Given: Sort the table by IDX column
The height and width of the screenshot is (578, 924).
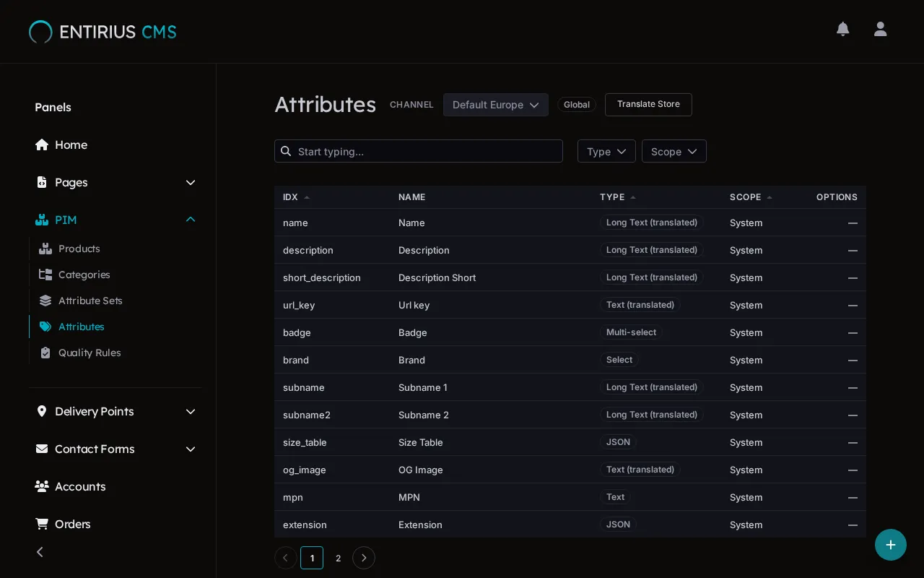Looking at the screenshot, I should point(296,197).
